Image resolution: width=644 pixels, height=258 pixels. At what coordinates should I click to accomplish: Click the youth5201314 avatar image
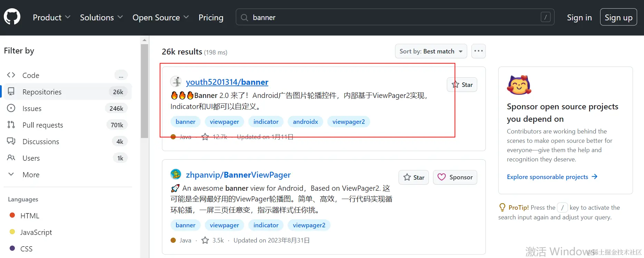click(x=176, y=82)
